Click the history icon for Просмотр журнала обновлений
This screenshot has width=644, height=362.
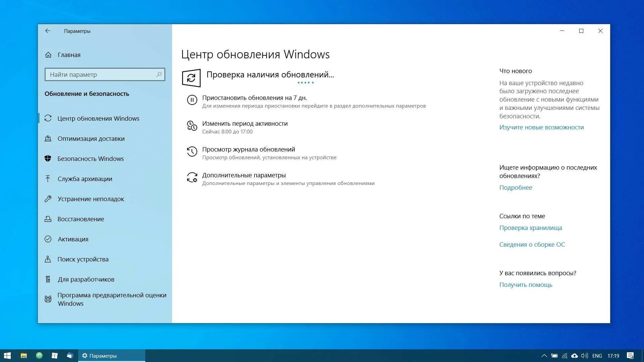point(192,152)
